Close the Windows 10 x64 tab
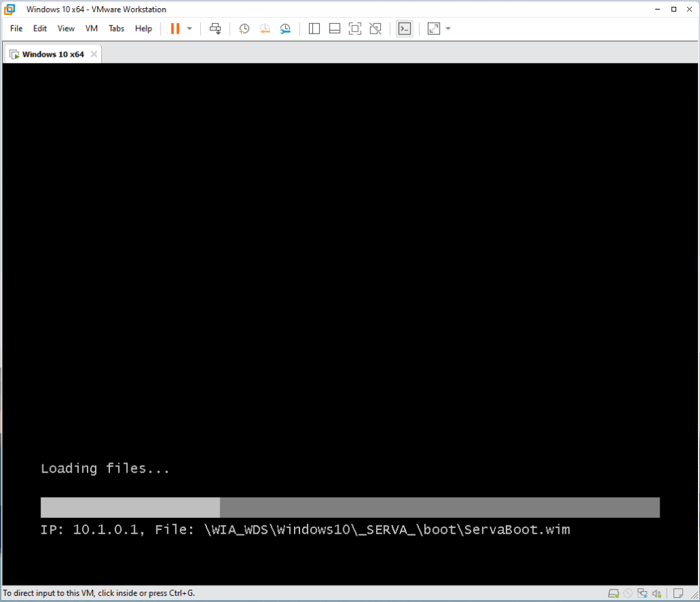This screenshot has height=602, width=700. [x=94, y=54]
